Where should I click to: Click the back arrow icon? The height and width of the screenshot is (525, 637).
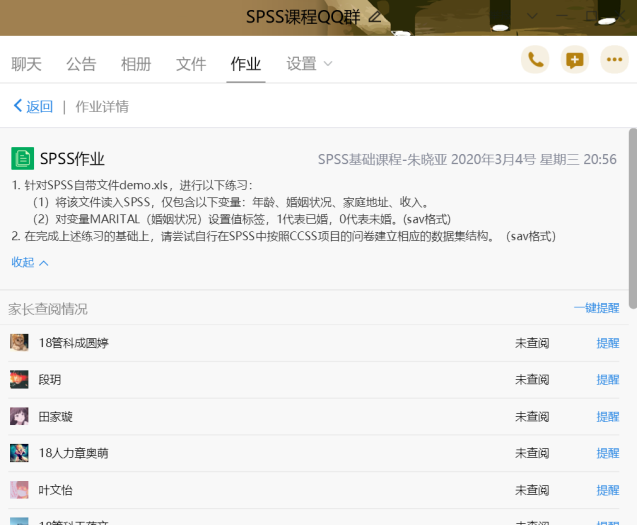coord(18,106)
